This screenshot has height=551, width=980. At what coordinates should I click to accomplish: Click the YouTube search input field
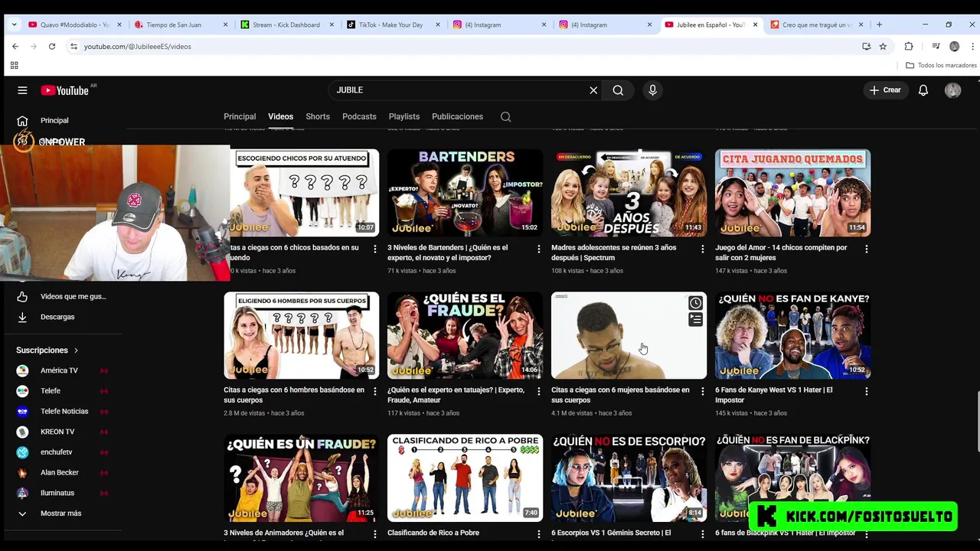[x=458, y=90]
